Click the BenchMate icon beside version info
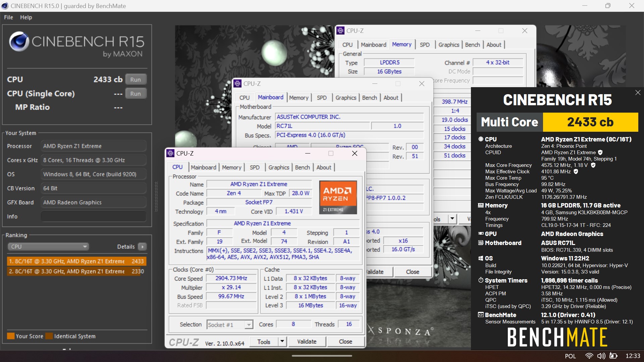This screenshot has width=644, height=362. [481, 315]
